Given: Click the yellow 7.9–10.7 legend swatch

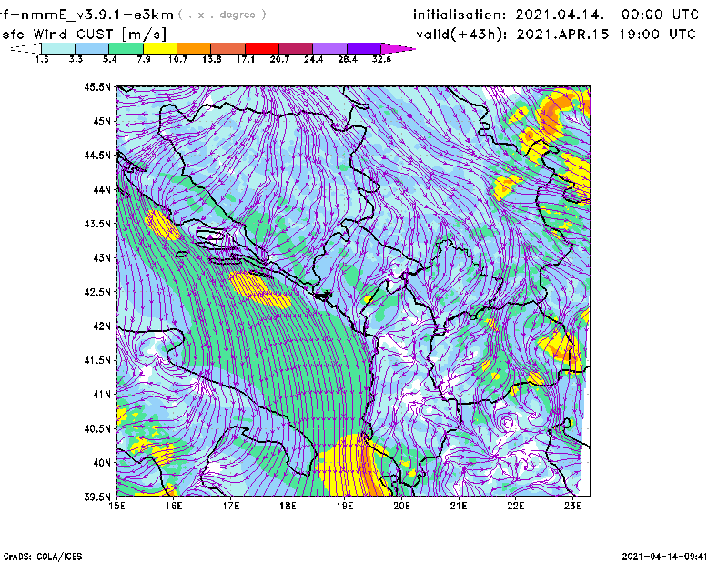Looking at the screenshot, I should [x=160, y=48].
